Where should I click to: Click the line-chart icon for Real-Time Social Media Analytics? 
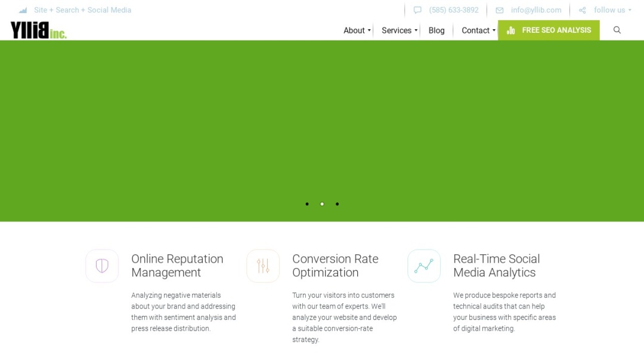(424, 266)
